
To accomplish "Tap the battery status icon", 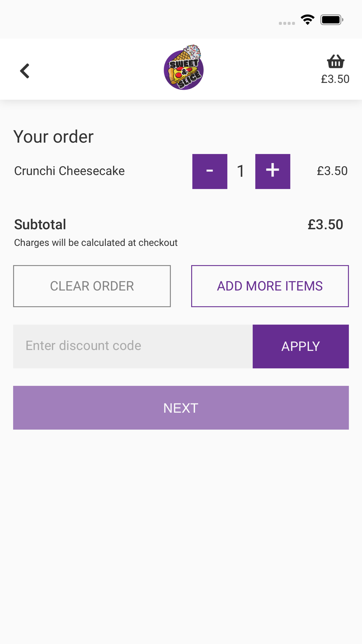I will (x=332, y=20).
